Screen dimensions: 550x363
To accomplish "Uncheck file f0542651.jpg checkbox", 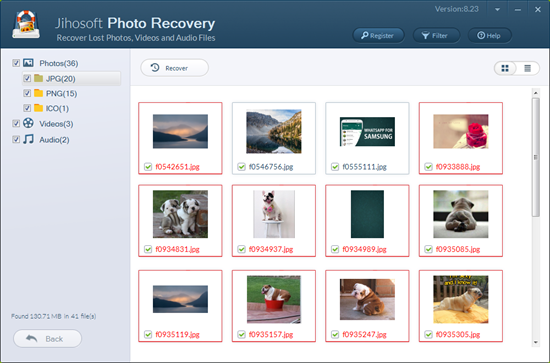I will coord(148,167).
